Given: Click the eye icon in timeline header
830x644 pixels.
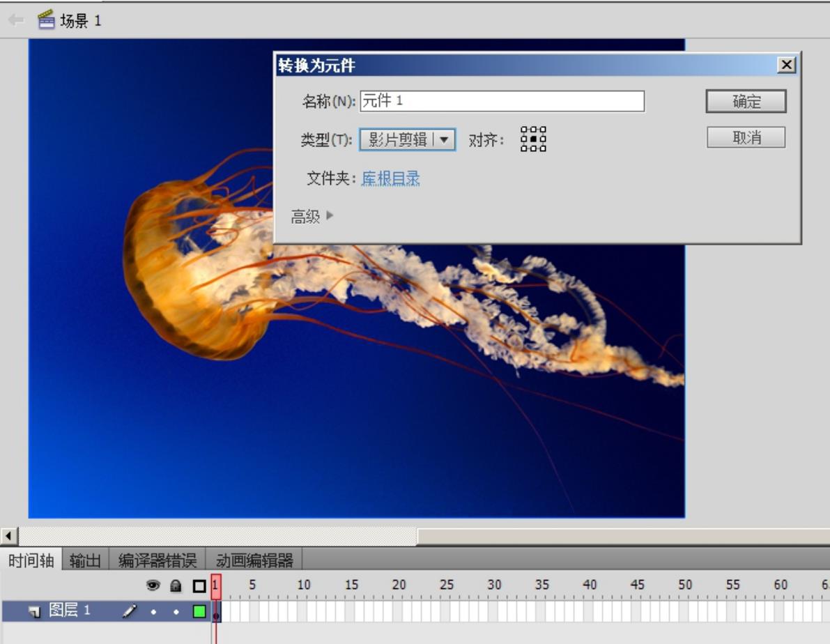Looking at the screenshot, I should [153, 586].
